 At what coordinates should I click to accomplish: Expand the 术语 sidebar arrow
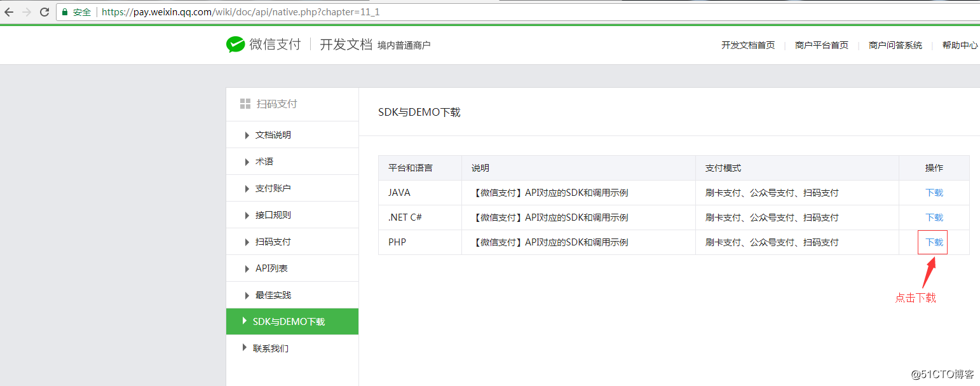pyautogui.click(x=247, y=162)
